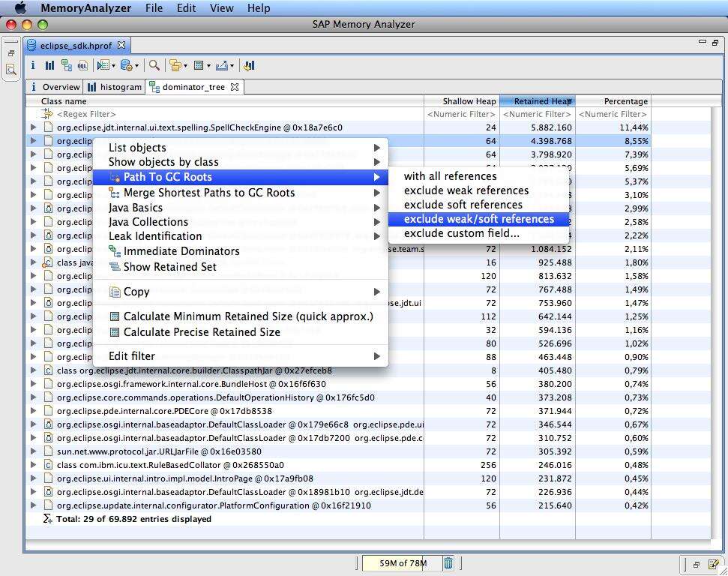Run garbage collector via trash icon
This screenshot has height=576, width=728.
[x=448, y=563]
